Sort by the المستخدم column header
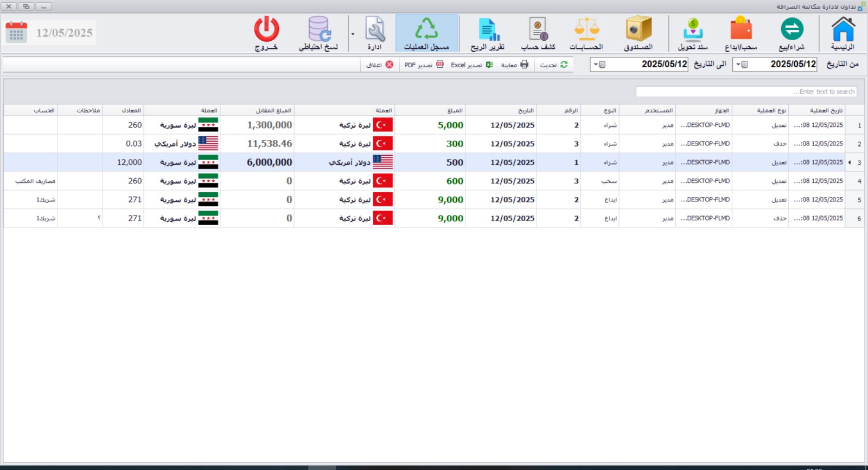868x470 pixels. 647,110
